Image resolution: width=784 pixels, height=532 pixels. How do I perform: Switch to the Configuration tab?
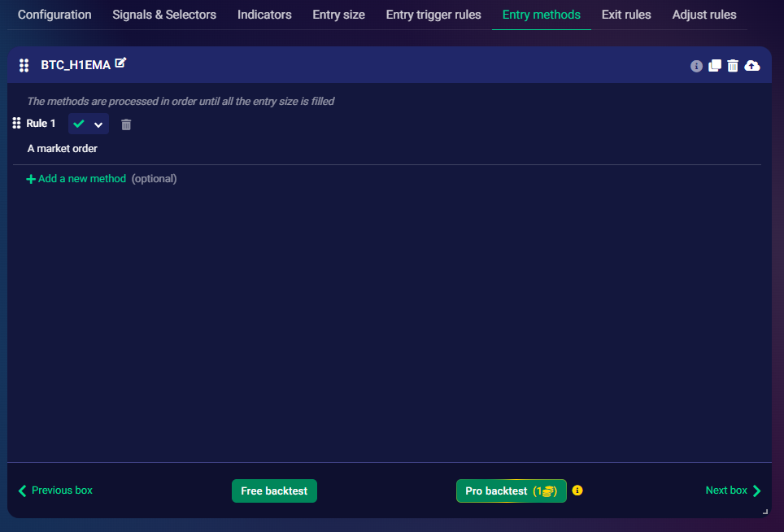click(54, 15)
